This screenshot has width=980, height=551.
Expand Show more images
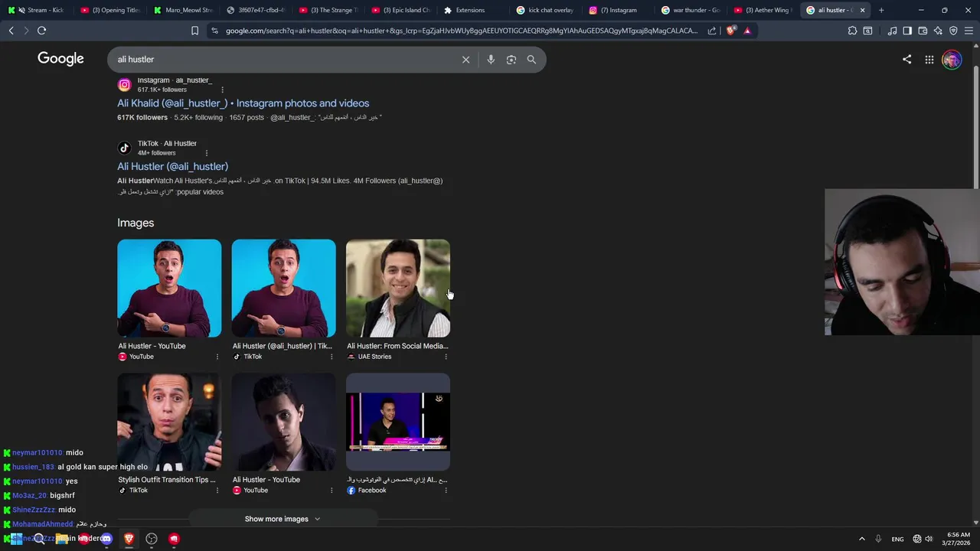pyautogui.click(x=283, y=519)
